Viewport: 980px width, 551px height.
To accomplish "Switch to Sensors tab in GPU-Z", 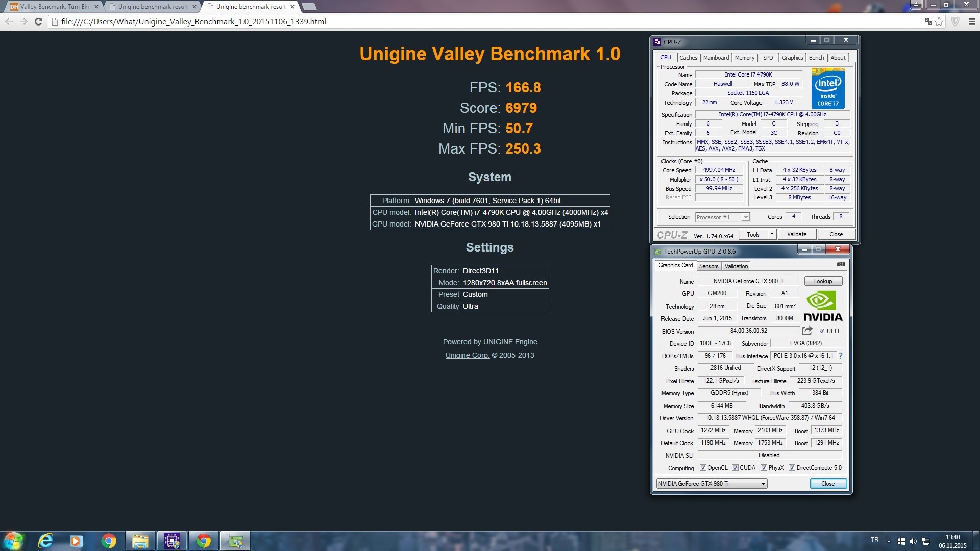I will coord(708,266).
